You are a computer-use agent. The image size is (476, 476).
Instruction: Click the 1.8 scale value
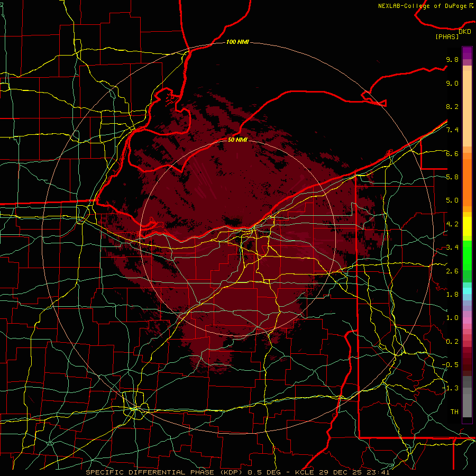[452, 295]
